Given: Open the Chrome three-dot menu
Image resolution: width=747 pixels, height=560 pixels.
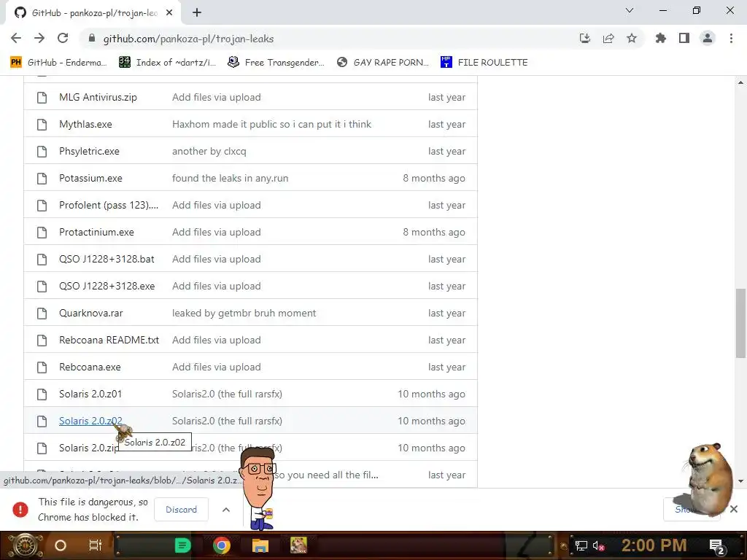Looking at the screenshot, I should click(731, 38).
